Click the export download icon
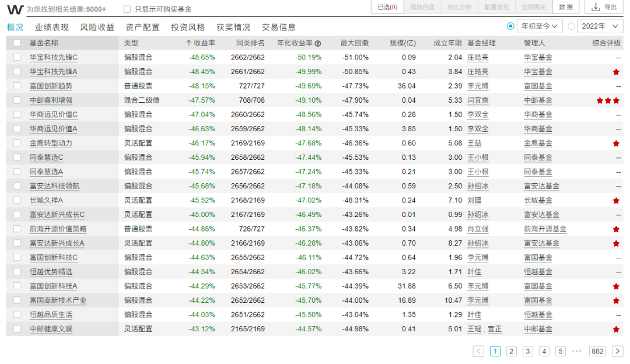The width and height of the screenshot is (630, 364). coord(596,7)
